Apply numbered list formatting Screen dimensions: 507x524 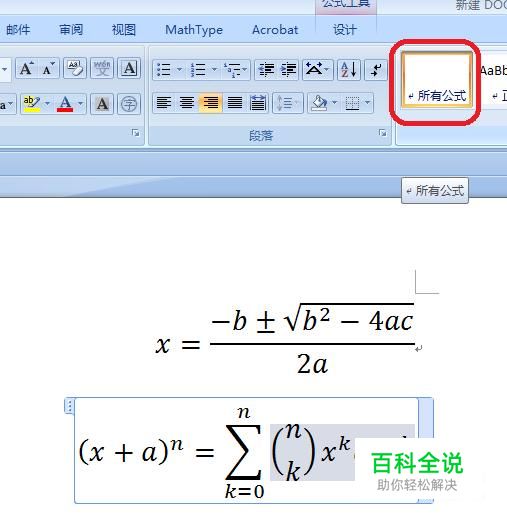click(198, 70)
